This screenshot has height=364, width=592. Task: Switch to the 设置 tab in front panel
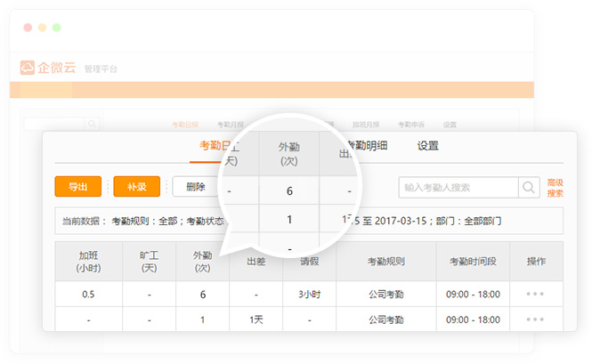click(428, 146)
